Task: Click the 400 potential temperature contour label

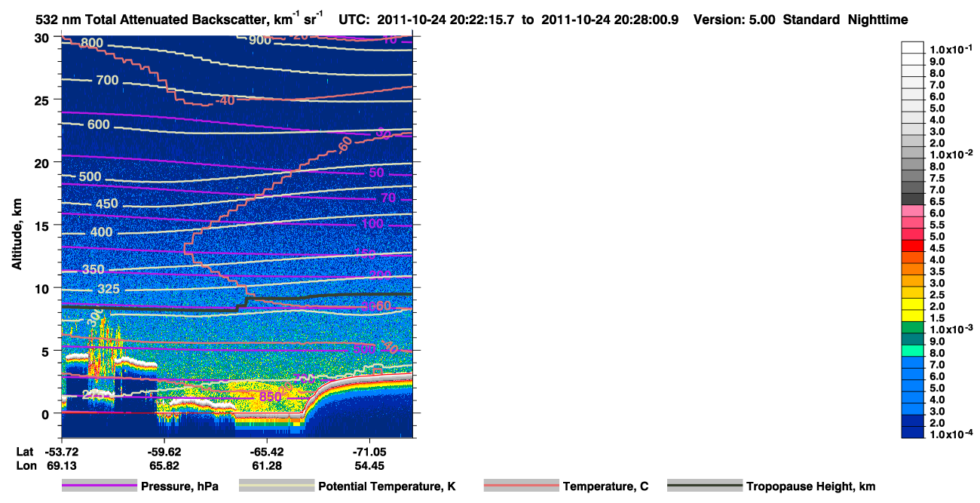Action: click(x=100, y=232)
